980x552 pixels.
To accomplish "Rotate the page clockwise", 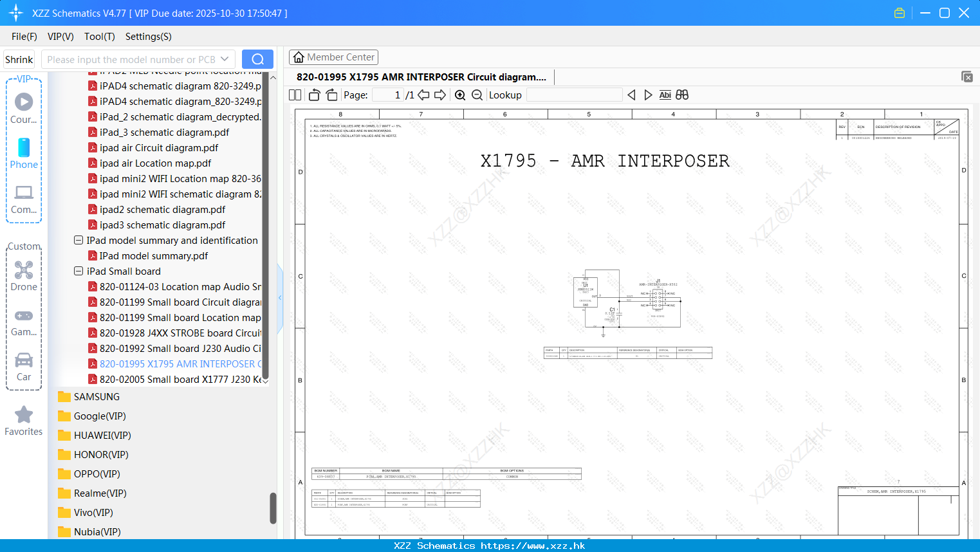I will click(331, 95).
